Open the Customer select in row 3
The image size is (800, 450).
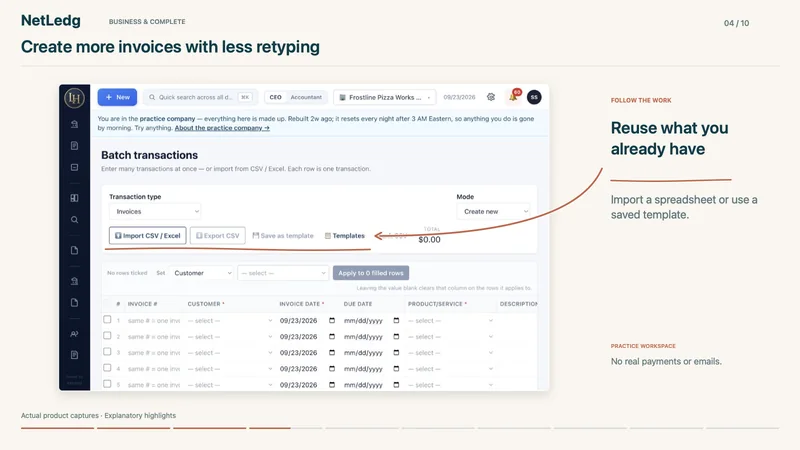[x=230, y=353]
